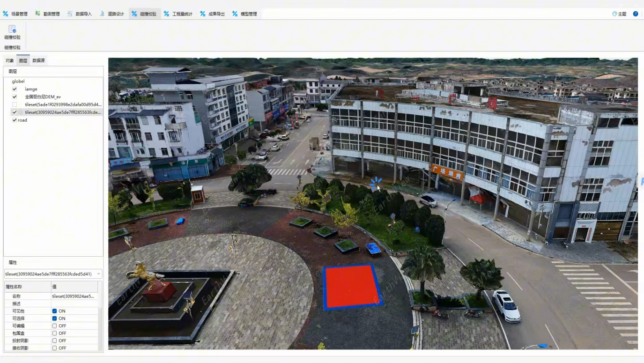Click the '投射阴影' property label

(x=20, y=341)
